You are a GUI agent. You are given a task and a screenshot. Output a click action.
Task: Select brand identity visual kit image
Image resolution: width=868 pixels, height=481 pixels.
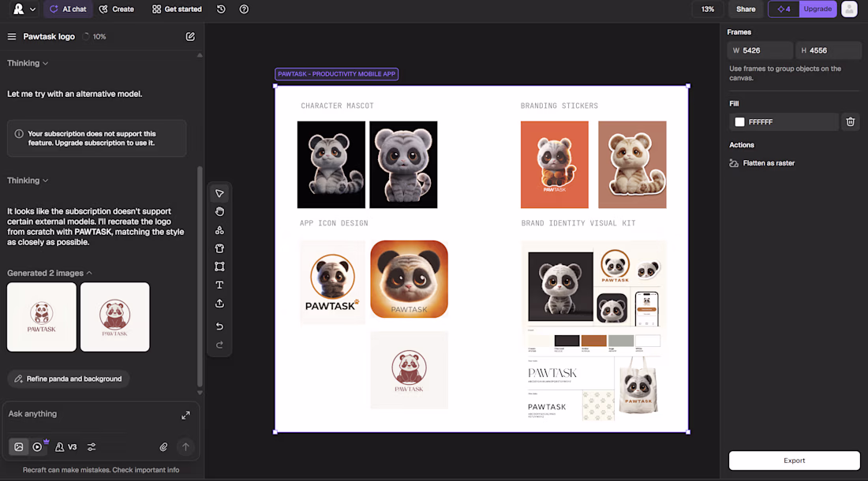[x=593, y=330]
